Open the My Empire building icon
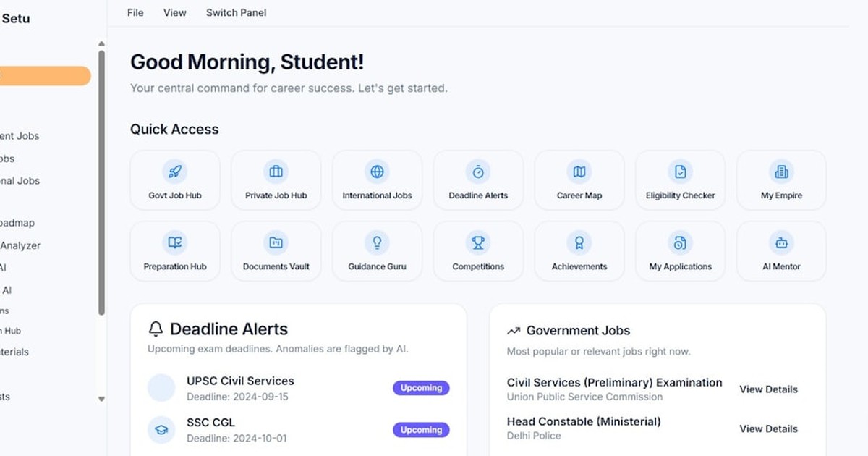The image size is (868, 456). click(x=781, y=172)
